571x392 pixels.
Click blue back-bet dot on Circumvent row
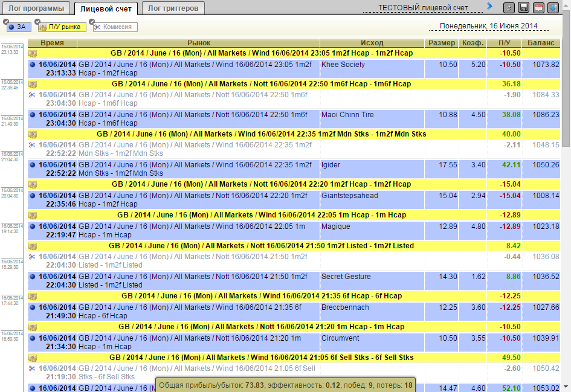pos(33,338)
